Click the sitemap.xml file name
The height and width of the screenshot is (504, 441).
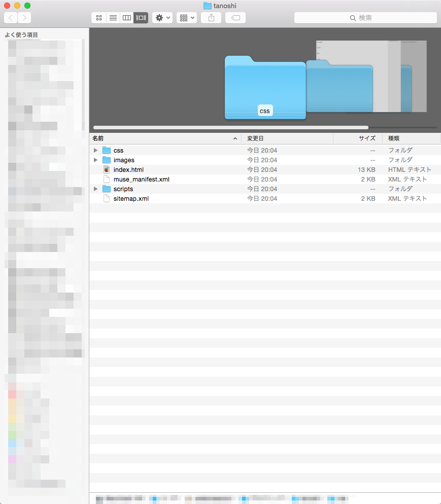(x=131, y=199)
